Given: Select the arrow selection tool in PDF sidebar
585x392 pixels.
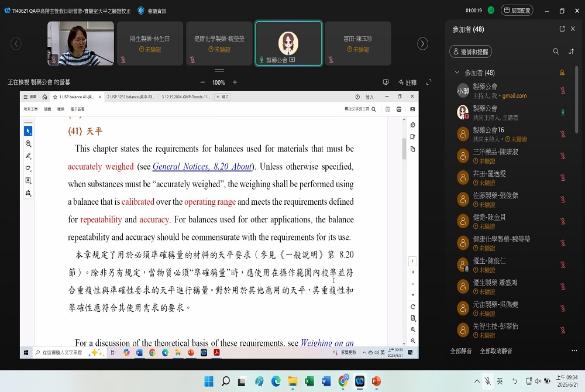Looking at the screenshot, I should tap(28, 131).
